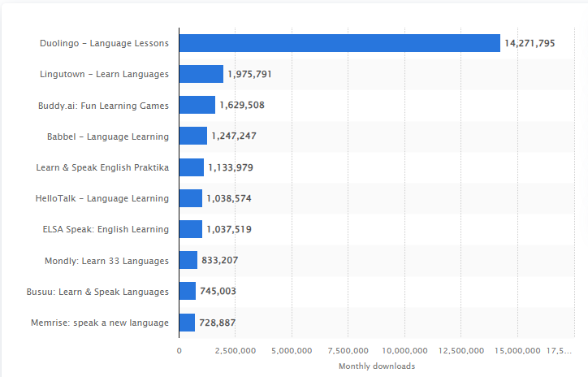Click the ELSA Speak: English Learning bar
The width and height of the screenshot is (588, 377).
190,229
